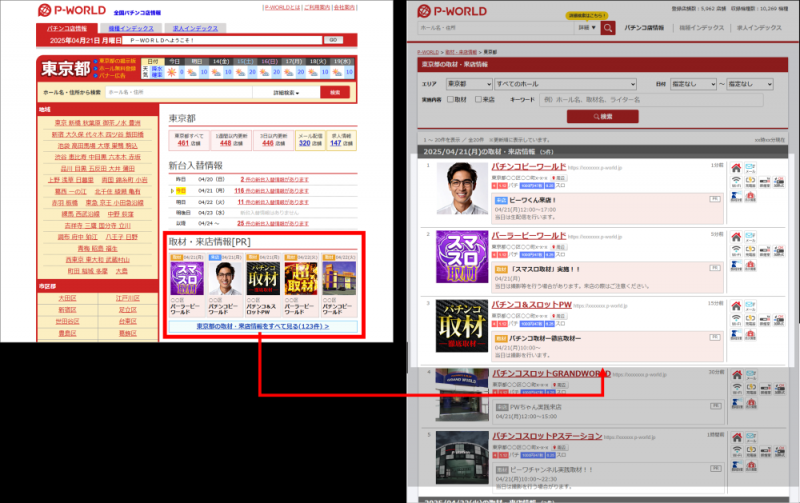Click 会社案内 link at top of left page
The height and width of the screenshot is (503, 800).
click(345, 8)
